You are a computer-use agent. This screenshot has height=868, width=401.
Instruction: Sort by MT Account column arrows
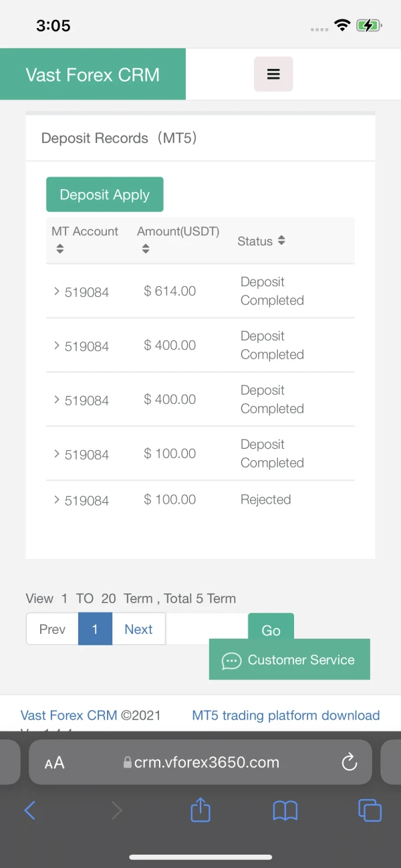(x=60, y=249)
